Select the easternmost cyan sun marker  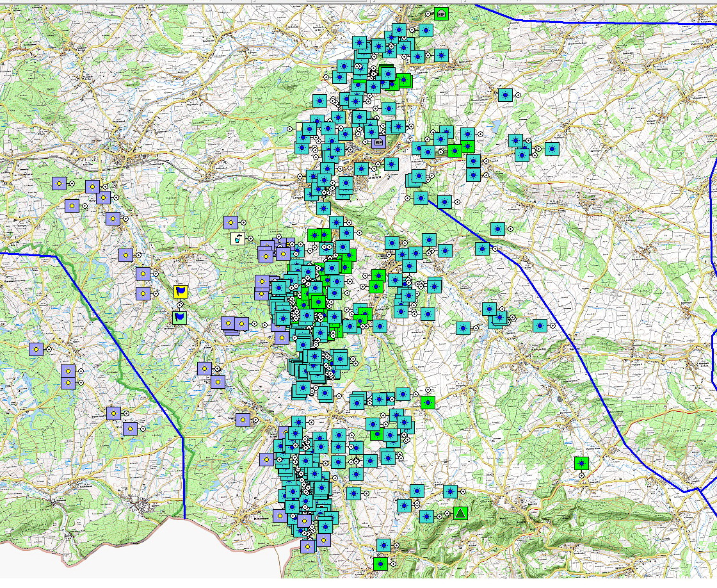pyautogui.click(x=552, y=149)
